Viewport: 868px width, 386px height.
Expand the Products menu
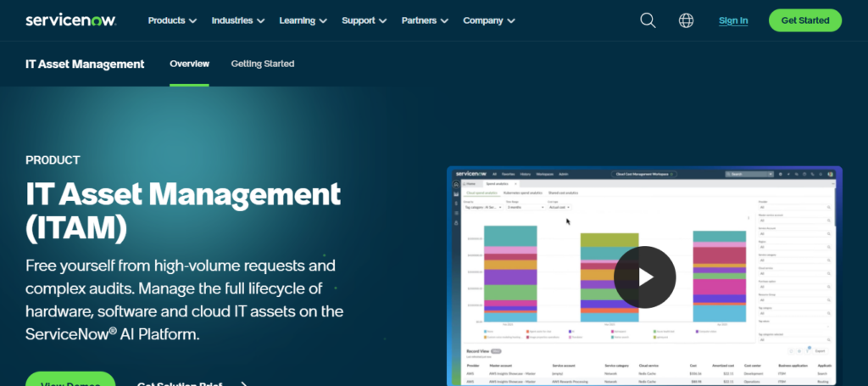172,20
